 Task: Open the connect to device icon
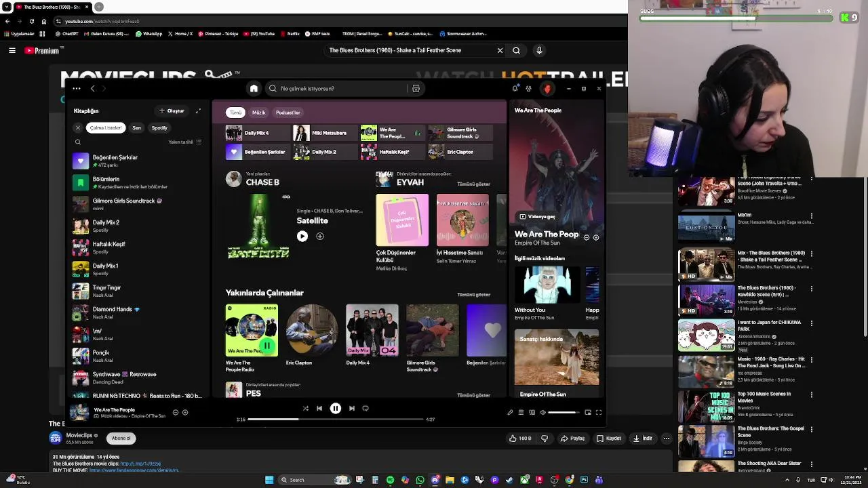tap(532, 413)
